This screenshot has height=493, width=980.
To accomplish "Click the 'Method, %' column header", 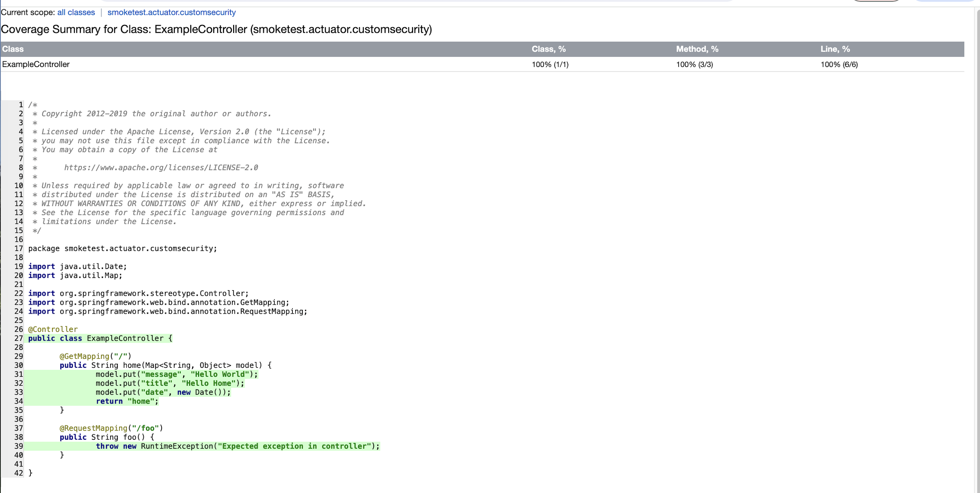I will 697,49.
